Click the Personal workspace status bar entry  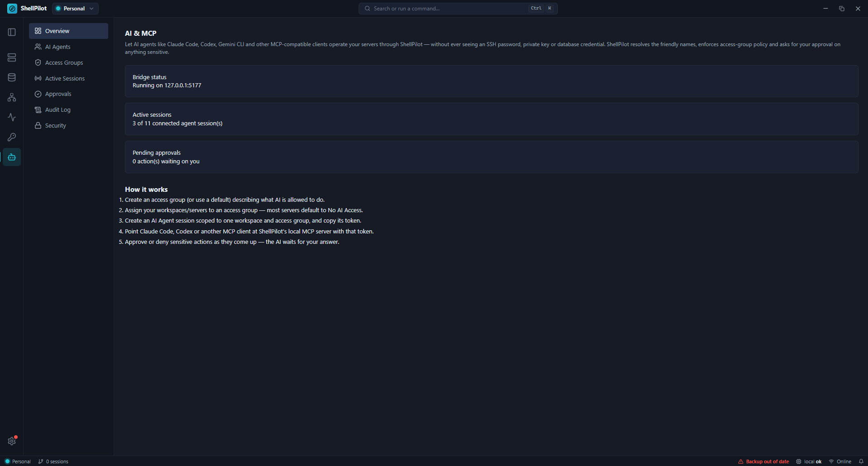pyautogui.click(x=18, y=461)
